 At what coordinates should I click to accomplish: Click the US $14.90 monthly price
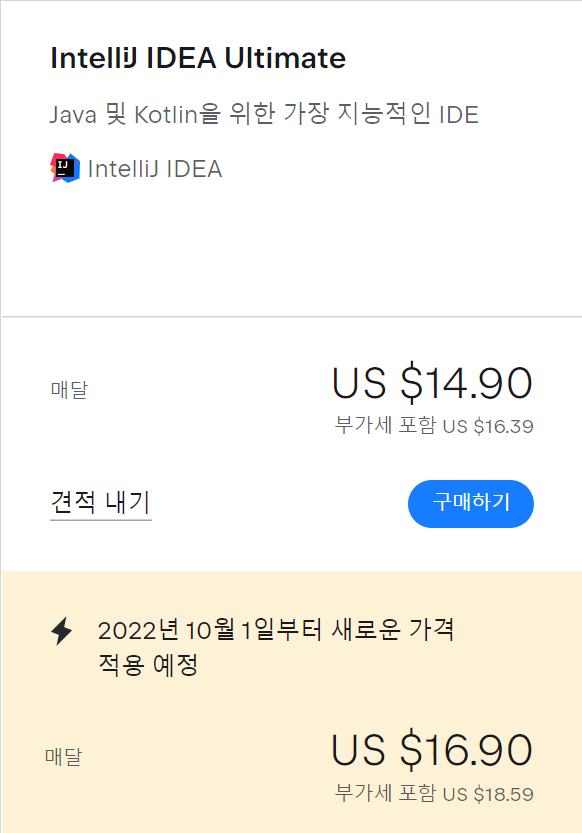click(432, 383)
